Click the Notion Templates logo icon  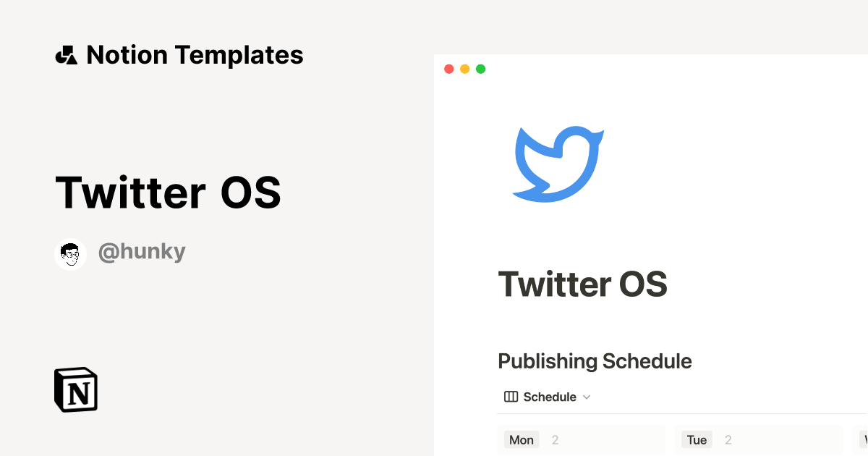[x=66, y=54]
